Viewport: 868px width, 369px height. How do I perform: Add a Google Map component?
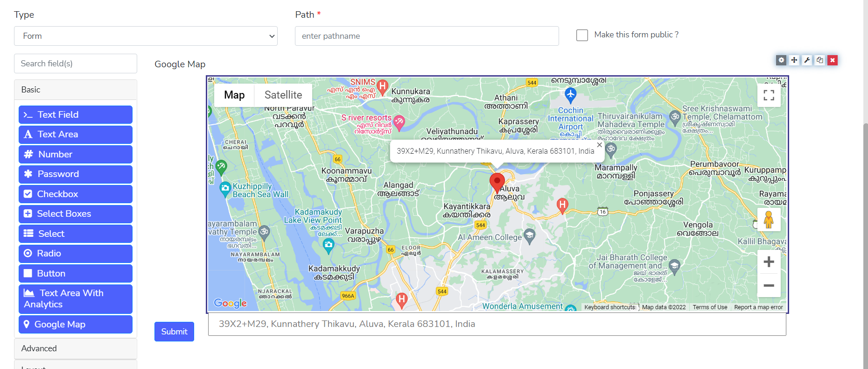coord(76,324)
